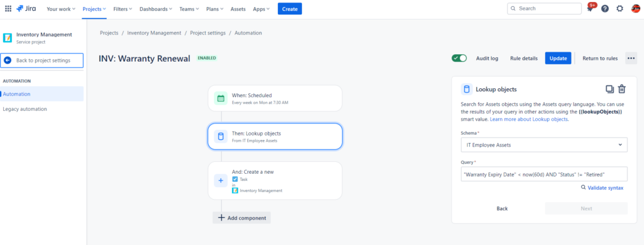Delete the Lookup objects component
The height and width of the screenshot is (245, 644).
pyautogui.click(x=622, y=89)
